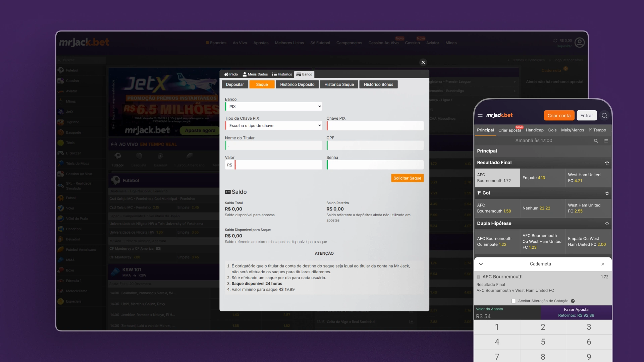Collapse the Caderneta panel chevron
Viewport: 644px width, 362px height.
point(481,264)
